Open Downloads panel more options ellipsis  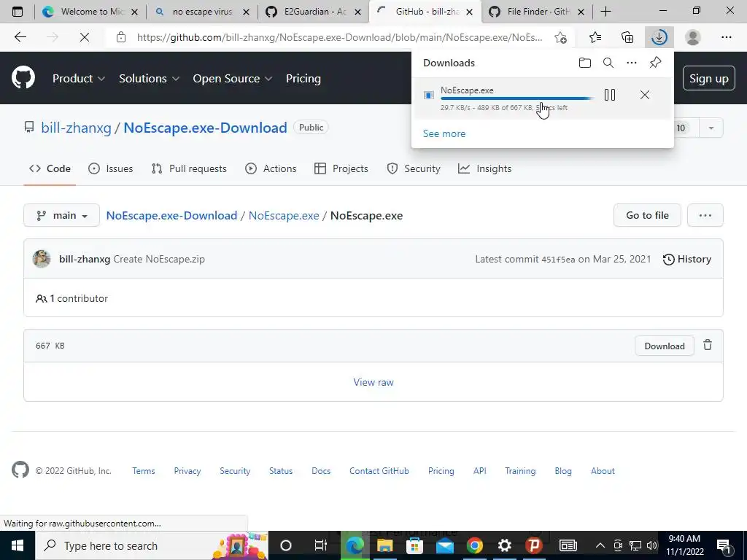631,63
